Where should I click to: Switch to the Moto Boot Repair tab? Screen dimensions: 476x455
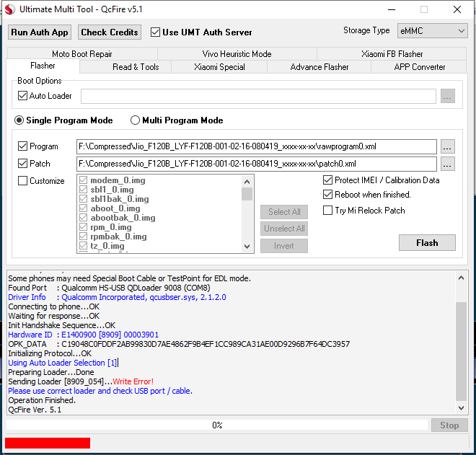pos(82,54)
